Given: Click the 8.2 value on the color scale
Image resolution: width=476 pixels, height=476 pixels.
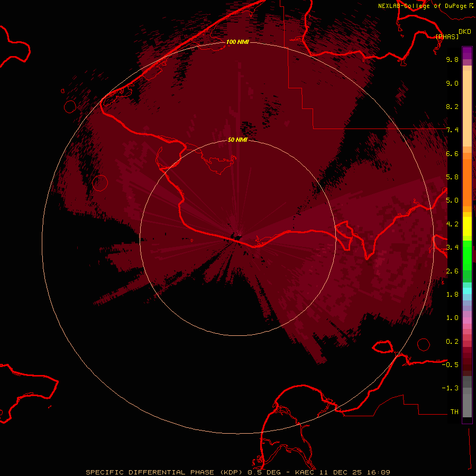Looking at the screenshot, I should [452, 106].
